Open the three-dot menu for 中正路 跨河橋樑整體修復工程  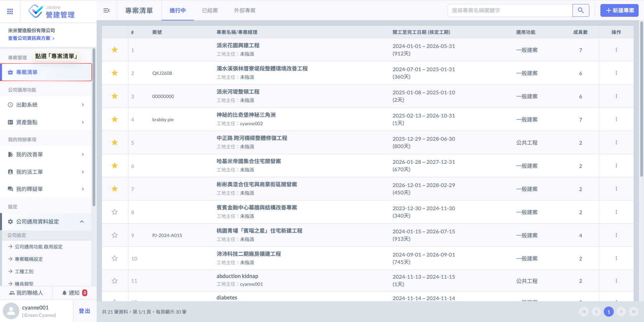[616, 142]
